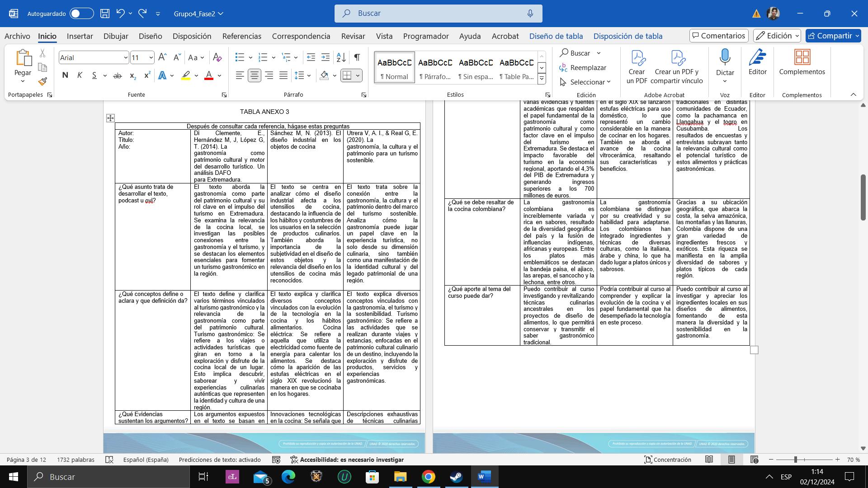868x488 pixels.
Task: Justify paragraph text
Action: [x=283, y=75]
